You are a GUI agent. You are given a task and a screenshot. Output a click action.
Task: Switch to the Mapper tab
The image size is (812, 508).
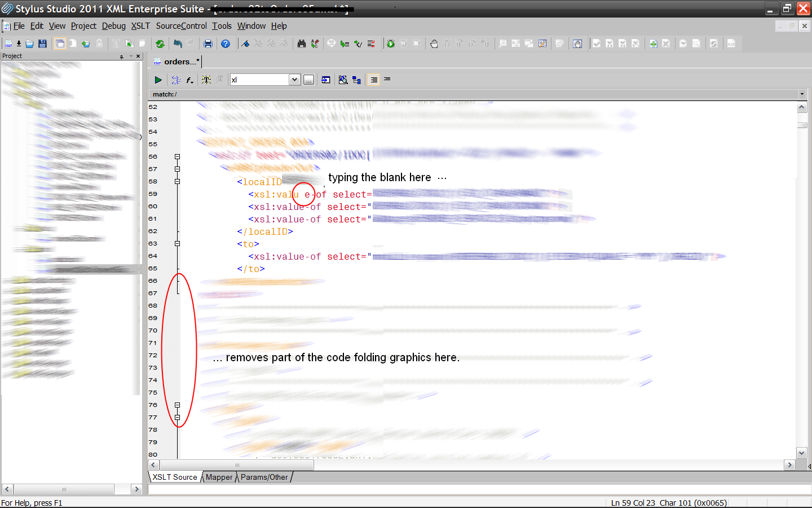[219, 478]
